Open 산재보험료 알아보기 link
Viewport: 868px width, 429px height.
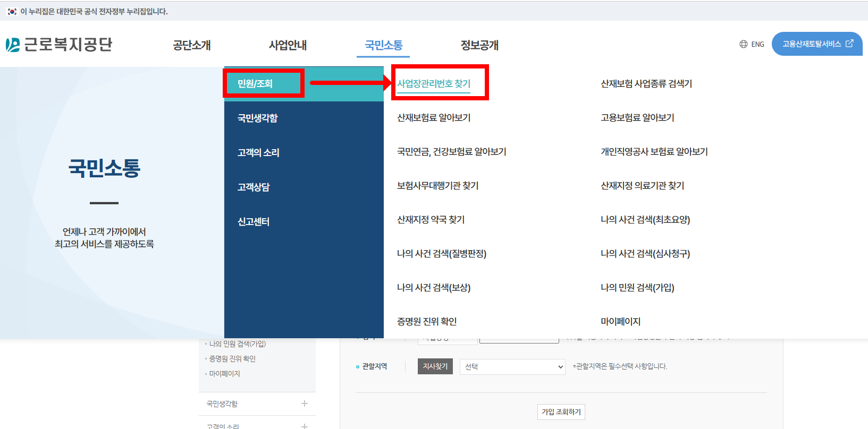click(434, 117)
